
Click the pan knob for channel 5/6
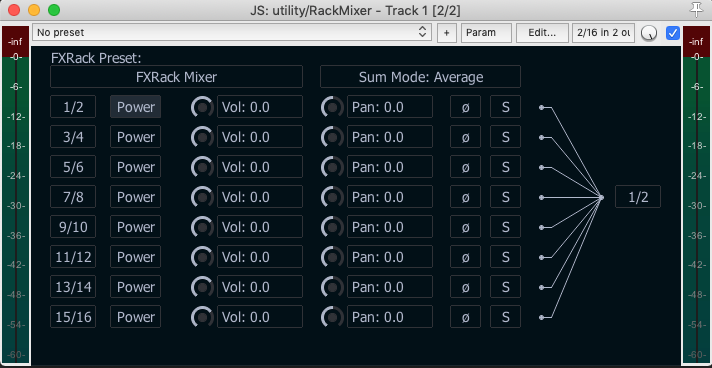click(x=332, y=167)
